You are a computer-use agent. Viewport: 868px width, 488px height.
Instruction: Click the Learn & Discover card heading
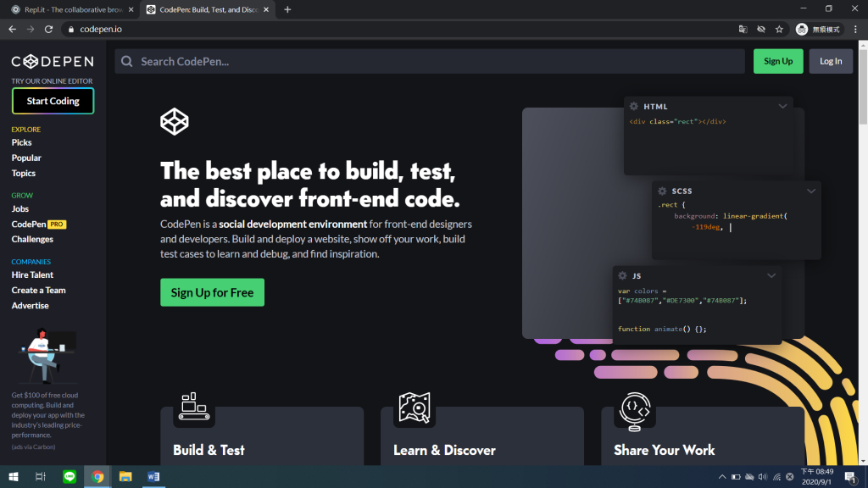(444, 450)
